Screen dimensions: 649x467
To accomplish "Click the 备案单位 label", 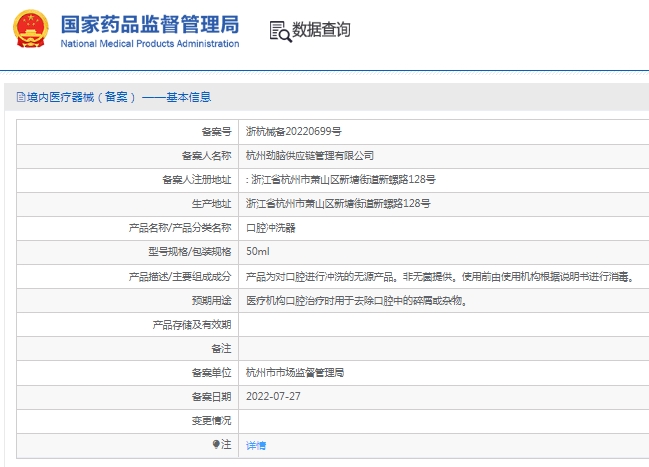I will click(x=211, y=373).
